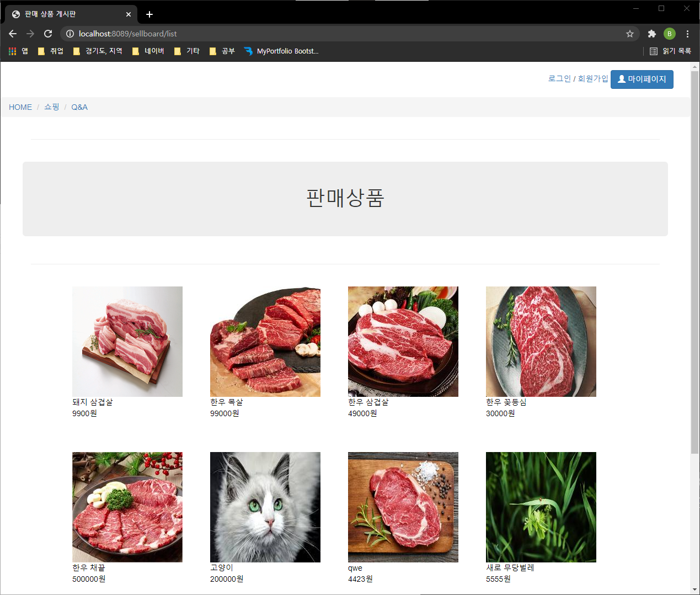Screen dimensions: 700x595
Task: Navigate using the HOME breadcrumb link
Action: pos(20,107)
